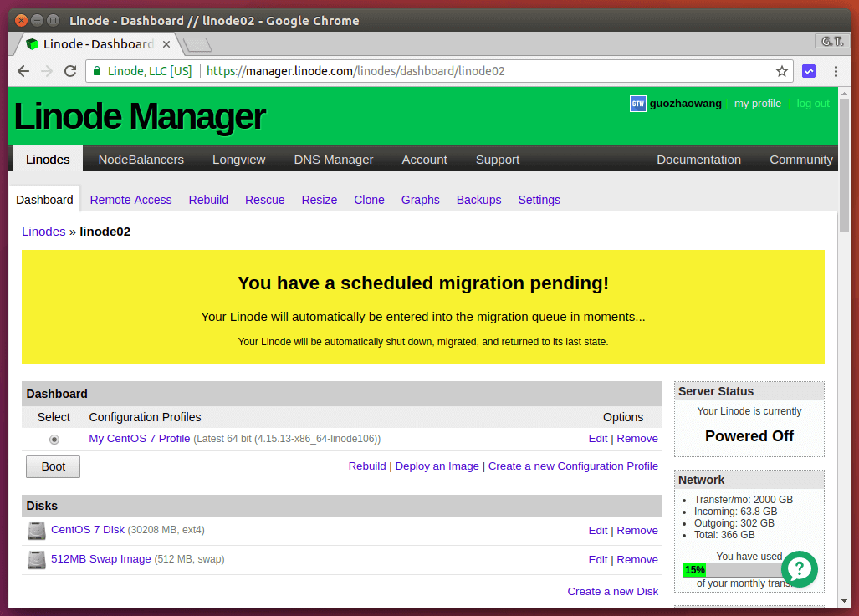The height and width of the screenshot is (616, 859).
Task: Open the Chrome three-dot menu
Action: [x=836, y=71]
